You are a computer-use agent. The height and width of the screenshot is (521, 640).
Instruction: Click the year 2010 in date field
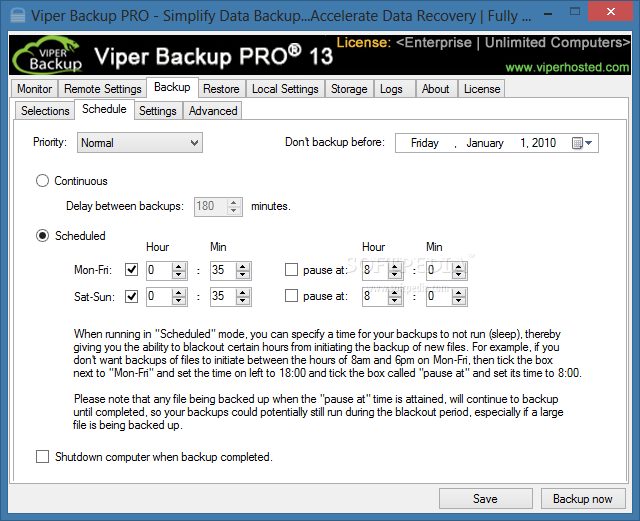[544, 143]
